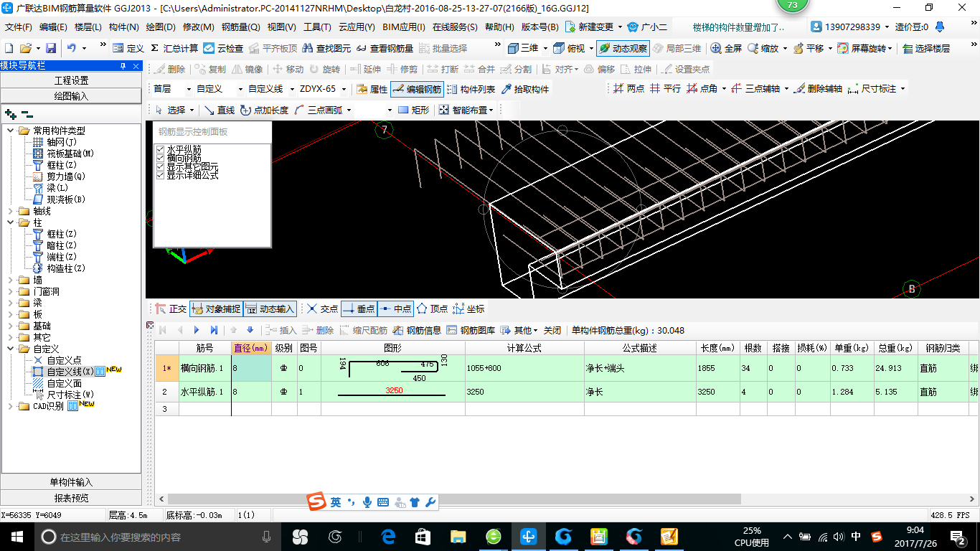Activate 动态观察 orbit tool
Viewport: 980px width, 551px height.
623,48
